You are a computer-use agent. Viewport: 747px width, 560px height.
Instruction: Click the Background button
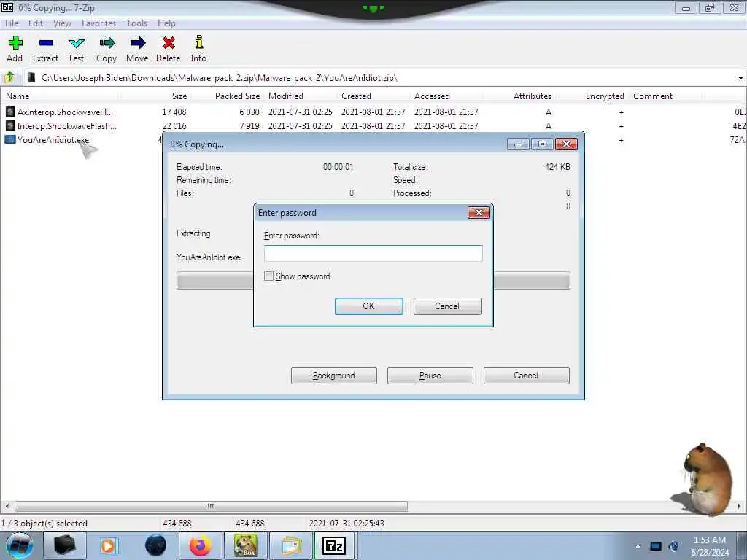pyautogui.click(x=334, y=376)
